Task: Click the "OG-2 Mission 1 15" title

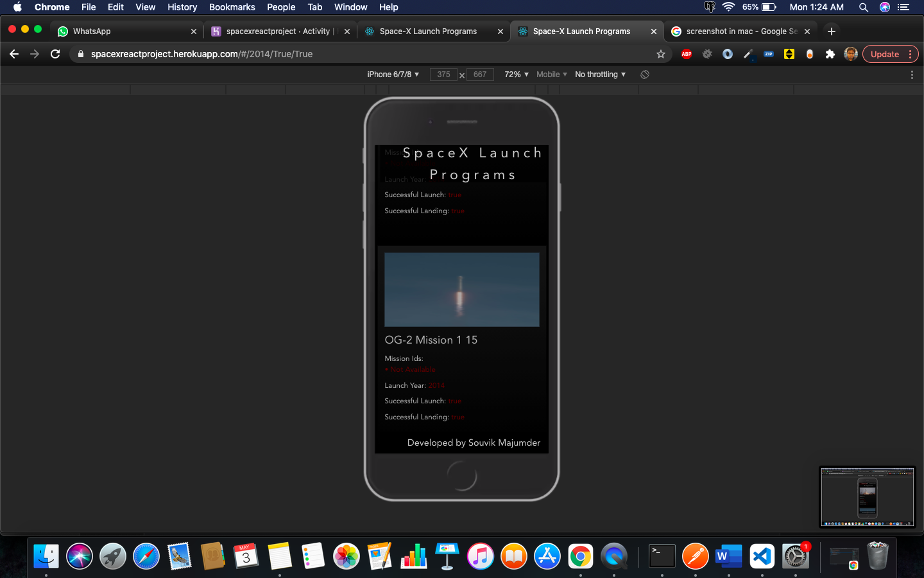Action: tap(431, 340)
